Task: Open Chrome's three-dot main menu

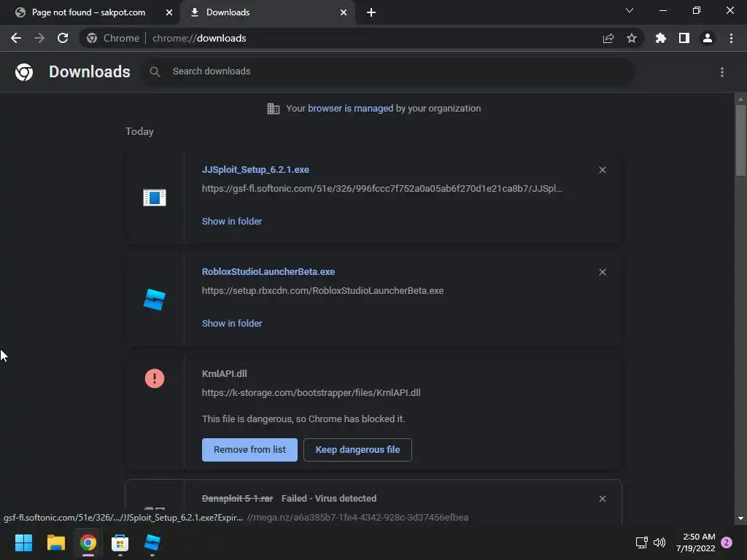Action: click(x=731, y=38)
